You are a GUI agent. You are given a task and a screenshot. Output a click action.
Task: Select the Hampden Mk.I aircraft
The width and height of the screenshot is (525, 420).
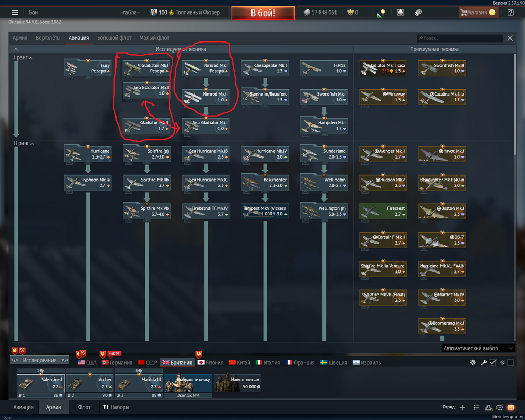[324, 125]
